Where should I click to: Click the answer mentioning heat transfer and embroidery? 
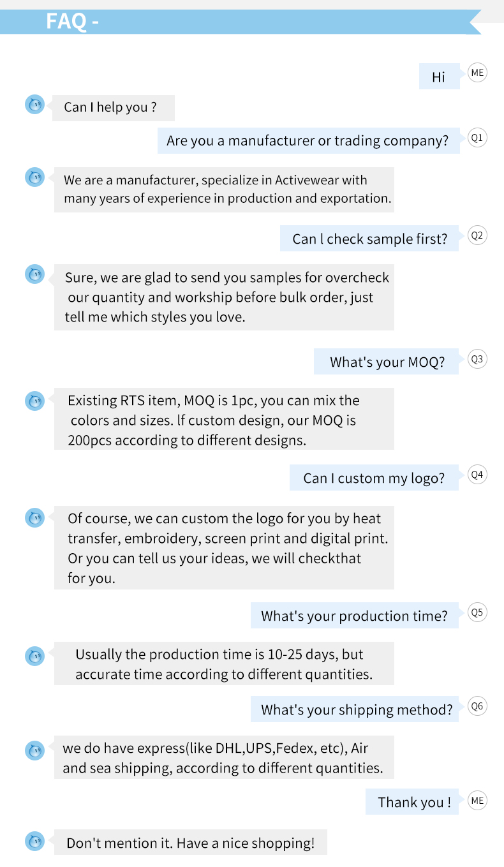pyautogui.click(x=223, y=548)
